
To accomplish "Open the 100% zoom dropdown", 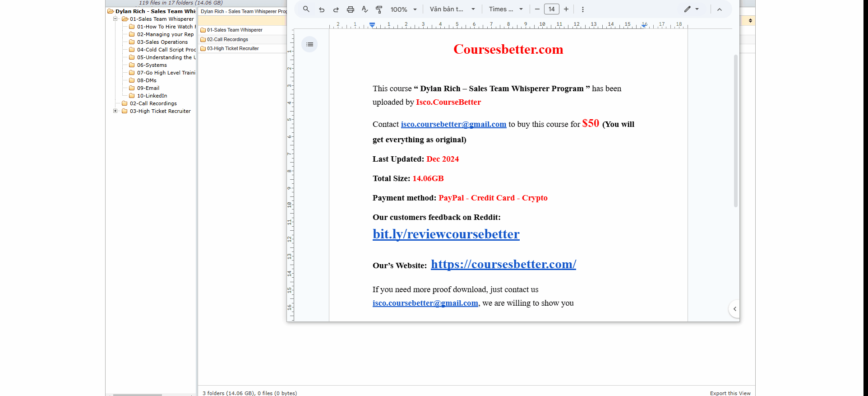I will [x=404, y=9].
